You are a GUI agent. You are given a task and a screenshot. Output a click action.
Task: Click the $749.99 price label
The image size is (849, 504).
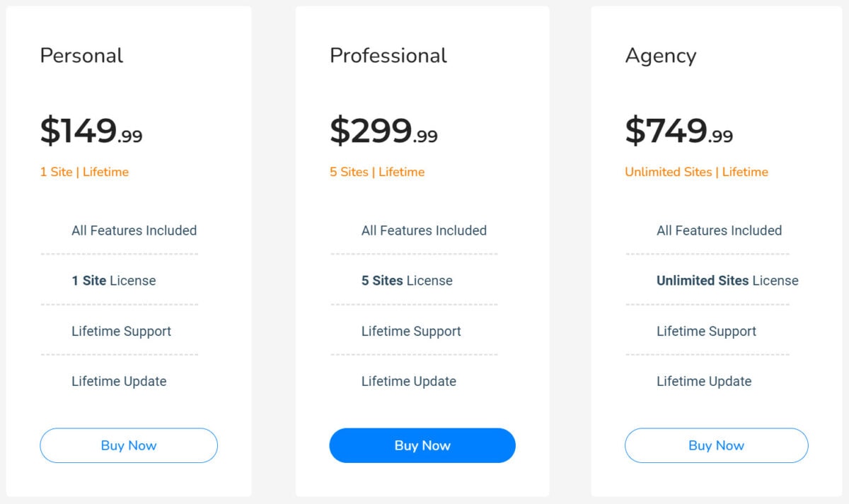pyautogui.click(x=677, y=129)
